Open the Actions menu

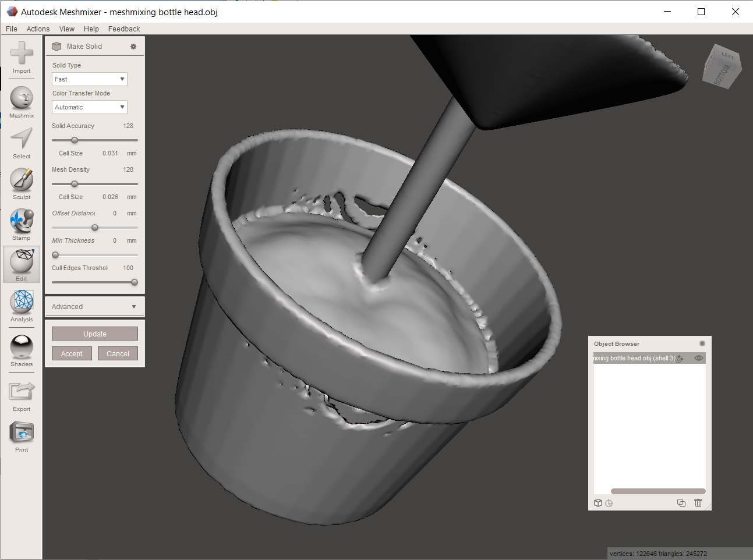(38, 29)
